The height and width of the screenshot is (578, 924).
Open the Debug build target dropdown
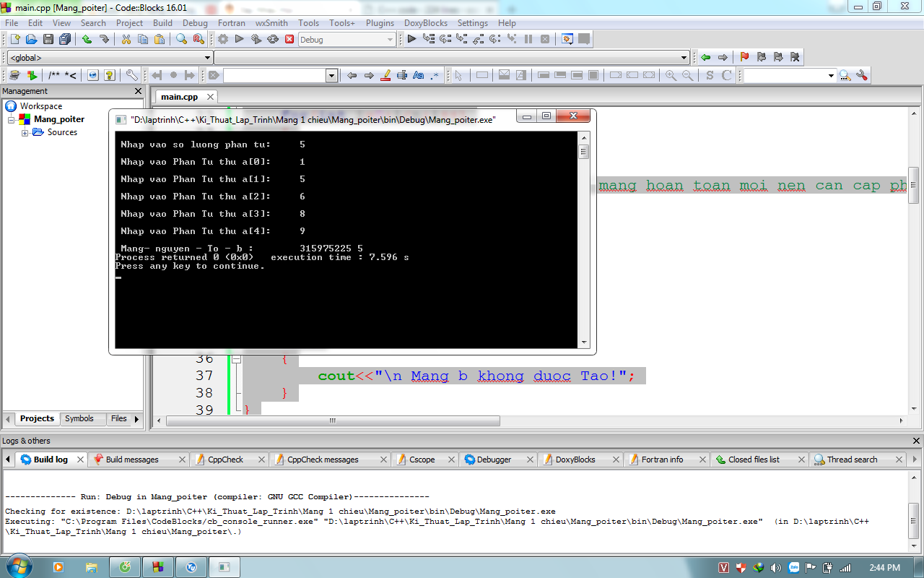click(x=390, y=40)
